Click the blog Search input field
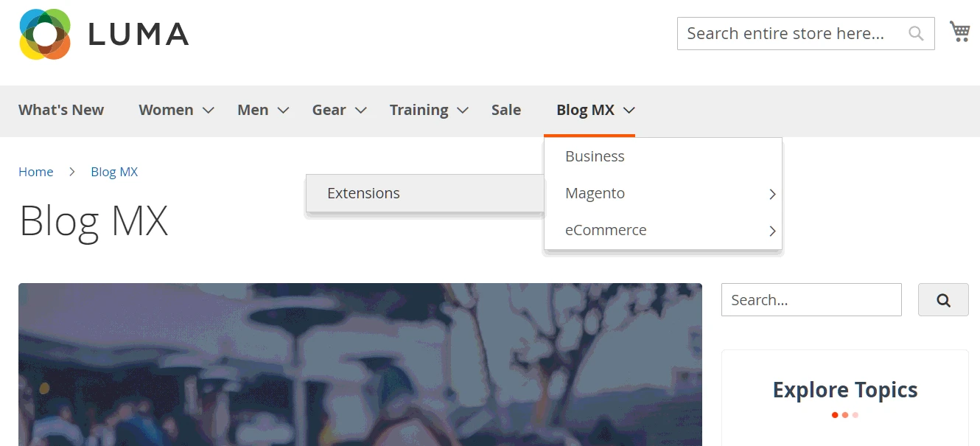This screenshot has height=446, width=980. (x=811, y=300)
